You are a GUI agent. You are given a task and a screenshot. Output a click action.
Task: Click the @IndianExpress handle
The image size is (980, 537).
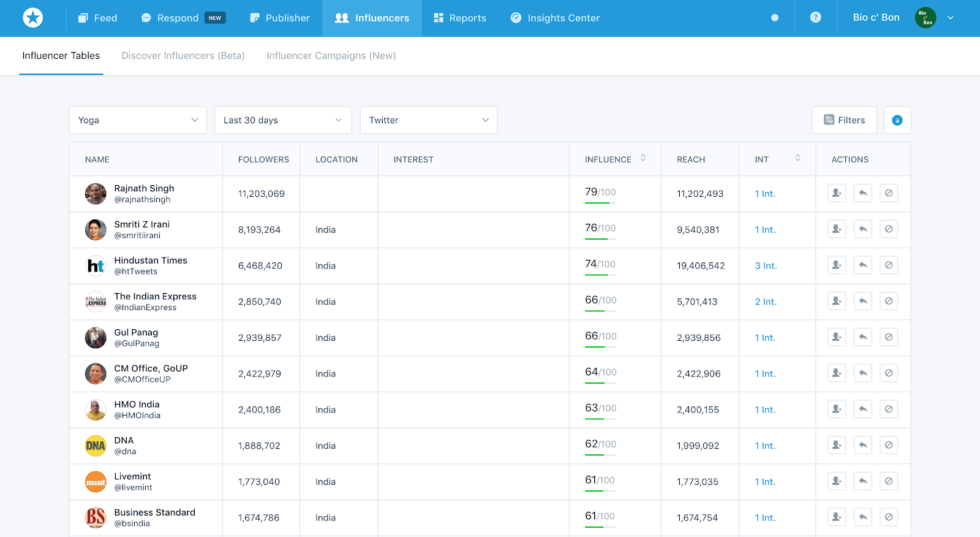(x=145, y=308)
